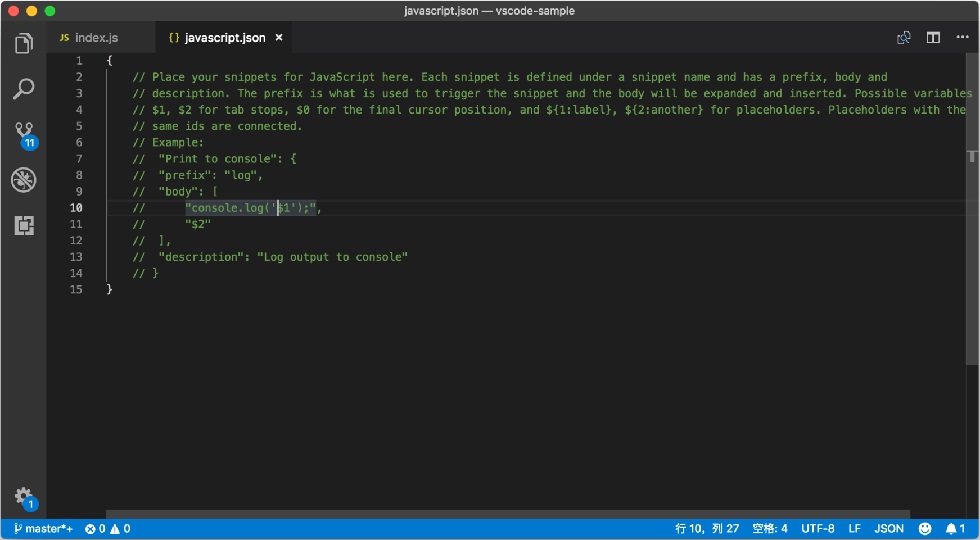Open the Search view icon
The height and width of the screenshot is (540, 980).
24,89
